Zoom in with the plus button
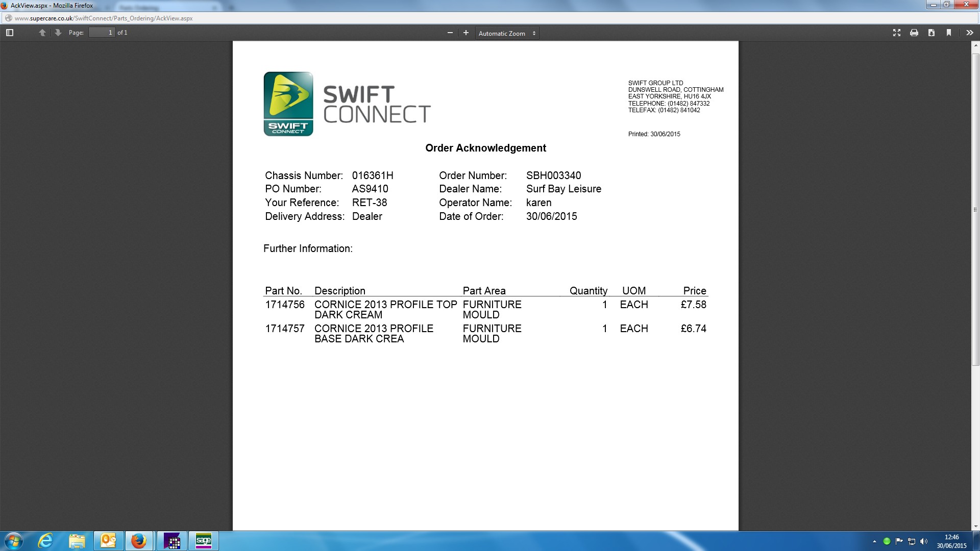 click(465, 33)
